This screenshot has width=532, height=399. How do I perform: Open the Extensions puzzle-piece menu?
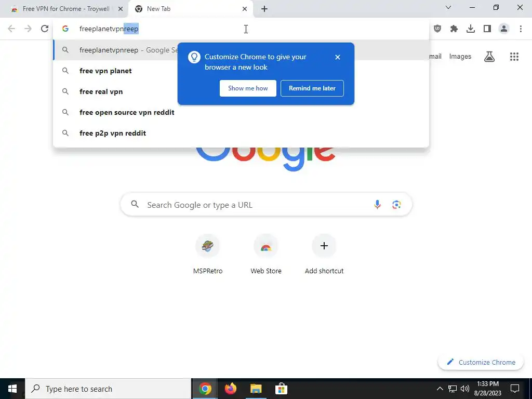[454, 29]
